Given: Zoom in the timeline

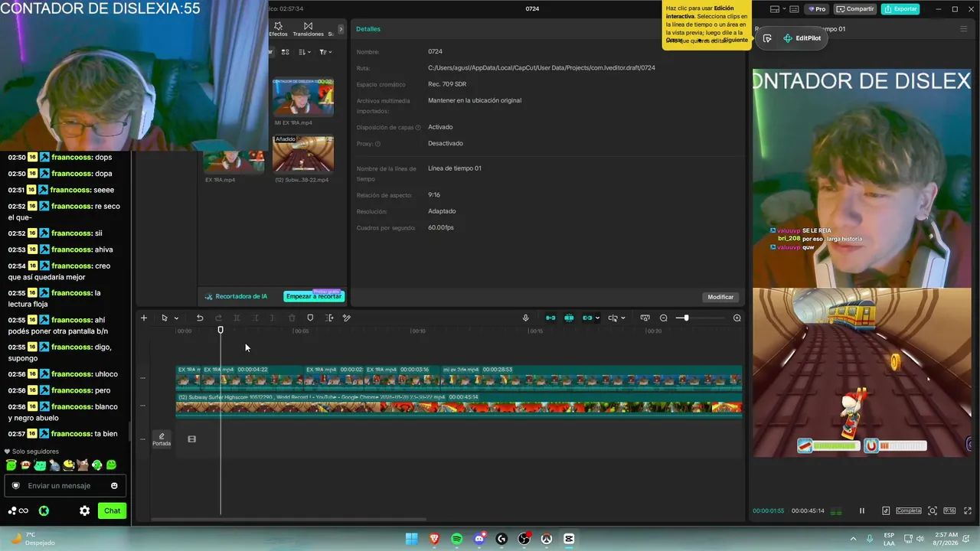Looking at the screenshot, I should click(737, 318).
